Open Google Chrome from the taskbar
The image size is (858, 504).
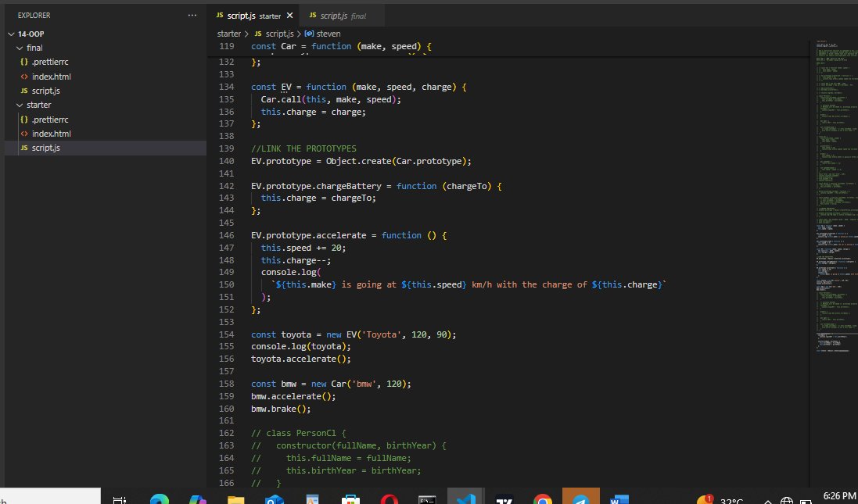coord(542,499)
